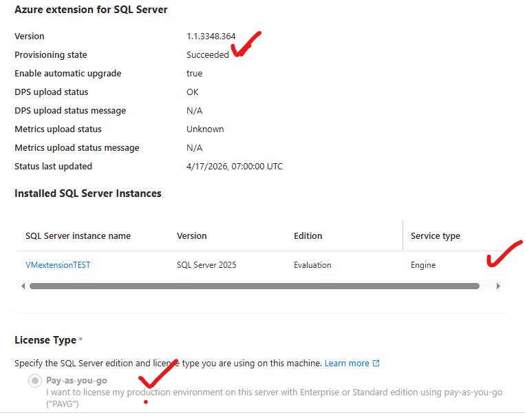Click the table's right scroll arrow
Viewport: 525px width, 420px height.
pos(498,286)
